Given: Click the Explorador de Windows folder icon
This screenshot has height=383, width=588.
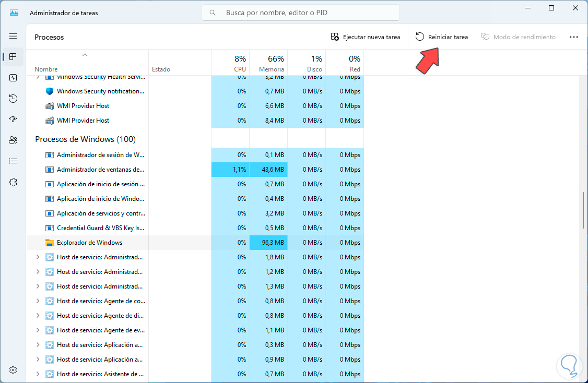Looking at the screenshot, I should click(50, 243).
